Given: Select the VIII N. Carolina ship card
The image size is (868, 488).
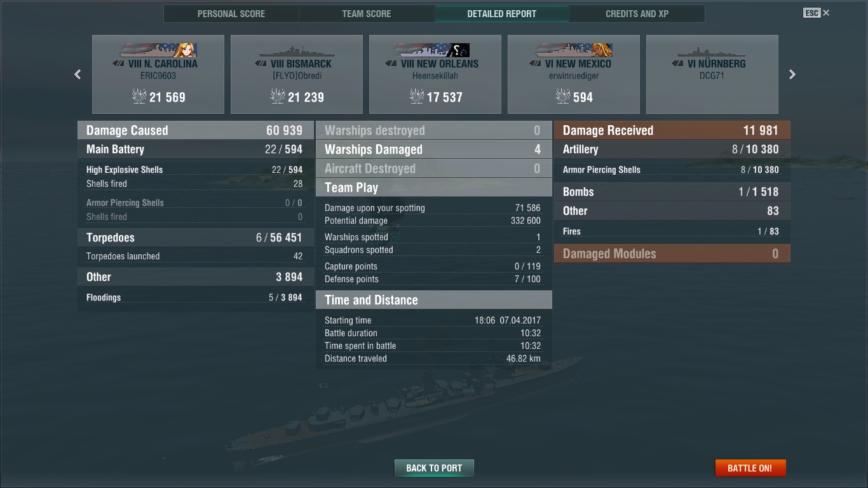Looking at the screenshot, I should coord(158,74).
